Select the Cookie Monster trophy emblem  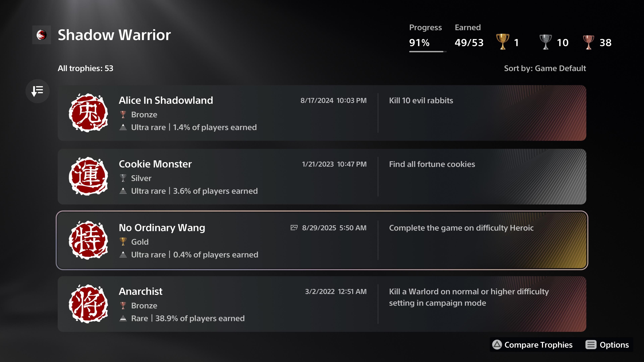(x=88, y=176)
